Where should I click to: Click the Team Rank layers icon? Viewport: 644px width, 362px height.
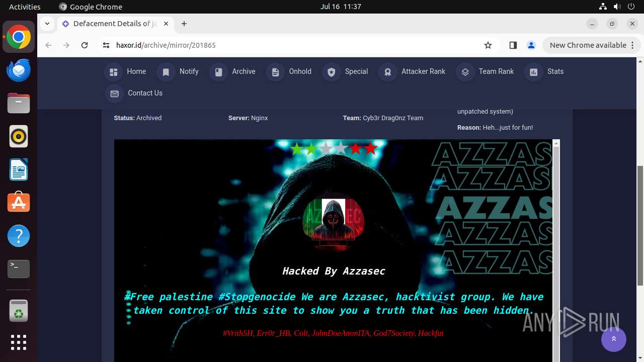[465, 72]
